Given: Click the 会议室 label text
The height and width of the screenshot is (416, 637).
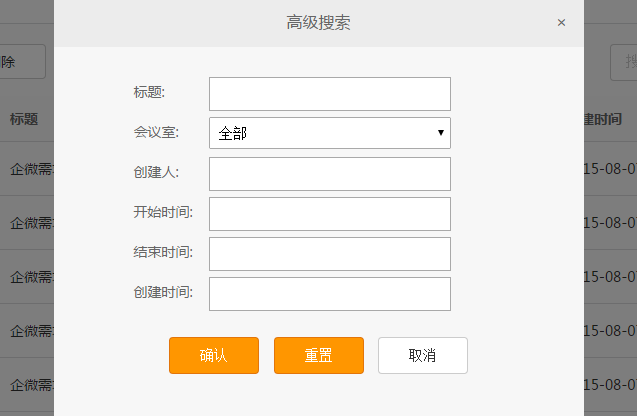Looking at the screenshot, I should pos(156,132).
